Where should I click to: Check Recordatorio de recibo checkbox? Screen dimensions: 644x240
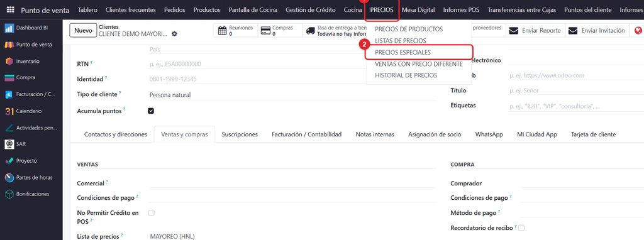point(521,227)
